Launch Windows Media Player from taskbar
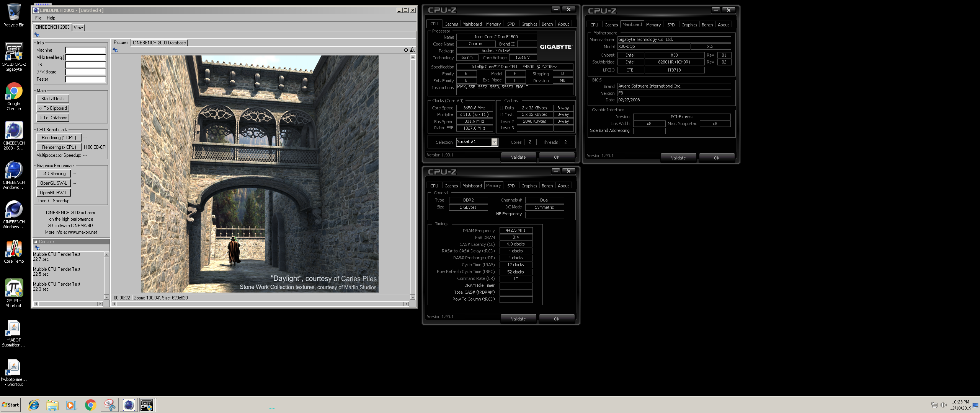 [71, 405]
